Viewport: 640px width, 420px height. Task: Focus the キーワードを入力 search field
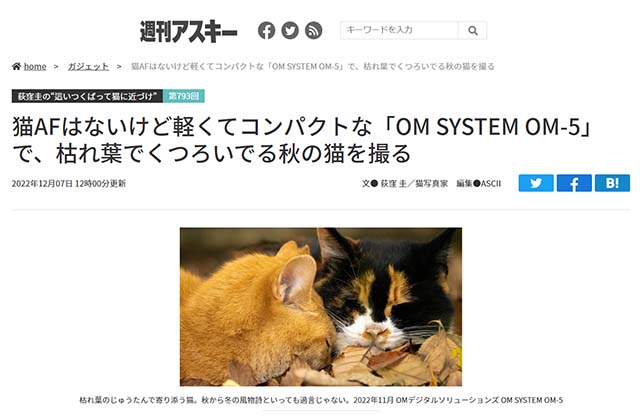tap(400, 31)
